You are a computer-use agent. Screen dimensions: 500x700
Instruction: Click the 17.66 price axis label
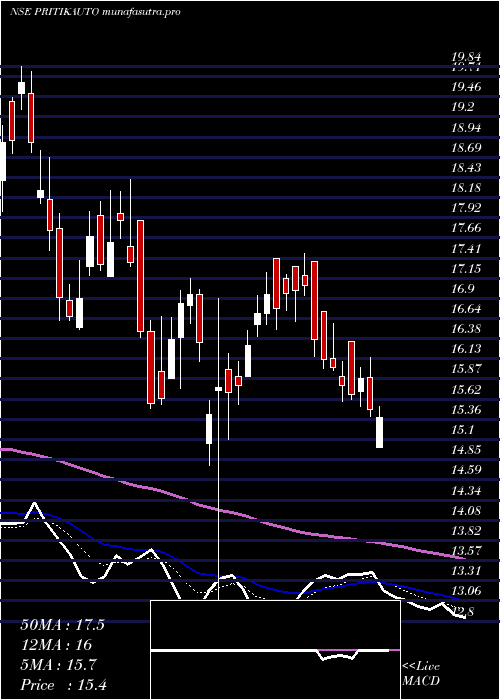pyautogui.click(x=466, y=228)
